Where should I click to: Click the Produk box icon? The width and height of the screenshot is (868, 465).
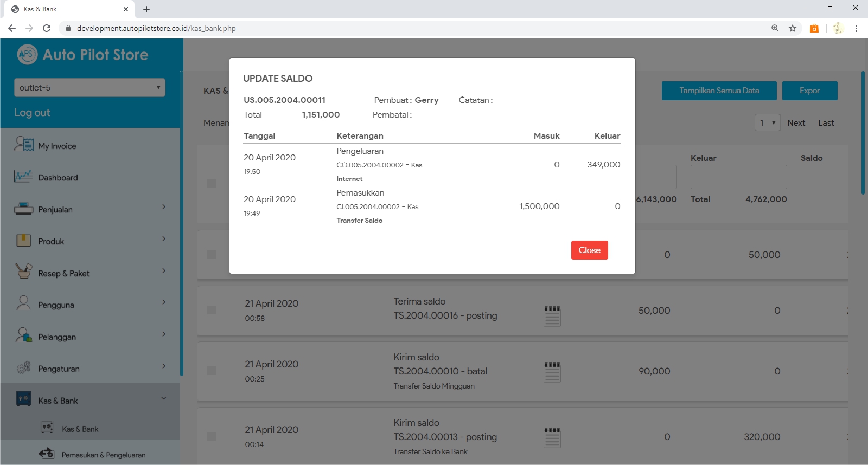(23, 241)
